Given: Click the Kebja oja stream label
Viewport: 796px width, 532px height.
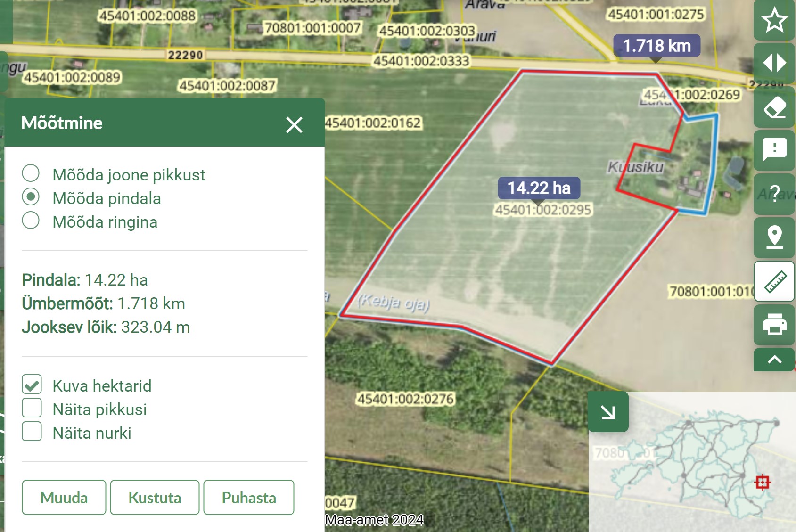Looking at the screenshot, I should click(x=394, y=302).
